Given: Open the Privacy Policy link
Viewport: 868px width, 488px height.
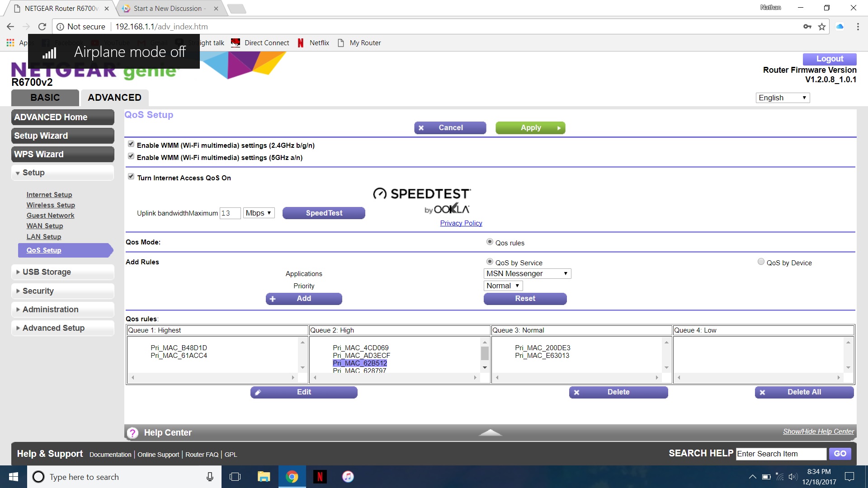Looking at the screenshot, I should coord(461,223).
